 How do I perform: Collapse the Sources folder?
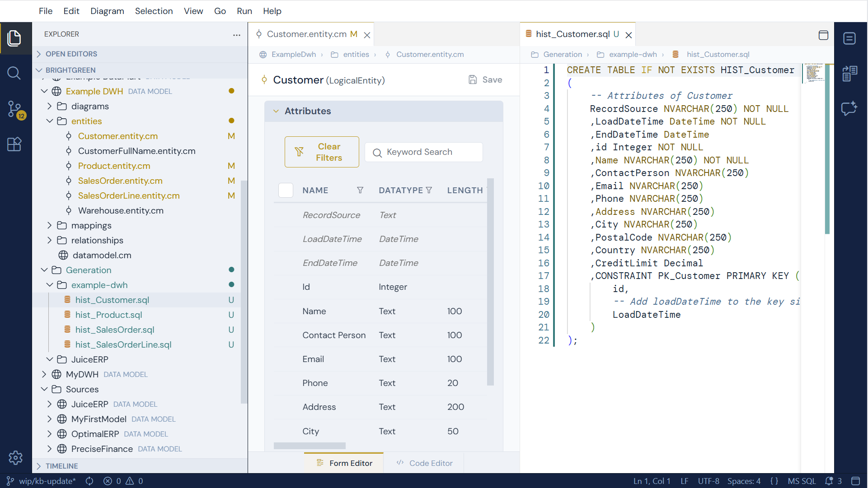pos(44,389)
